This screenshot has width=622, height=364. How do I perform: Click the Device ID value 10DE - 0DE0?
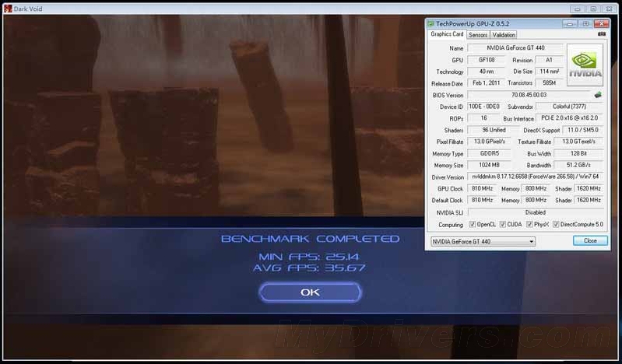(484, 107)
